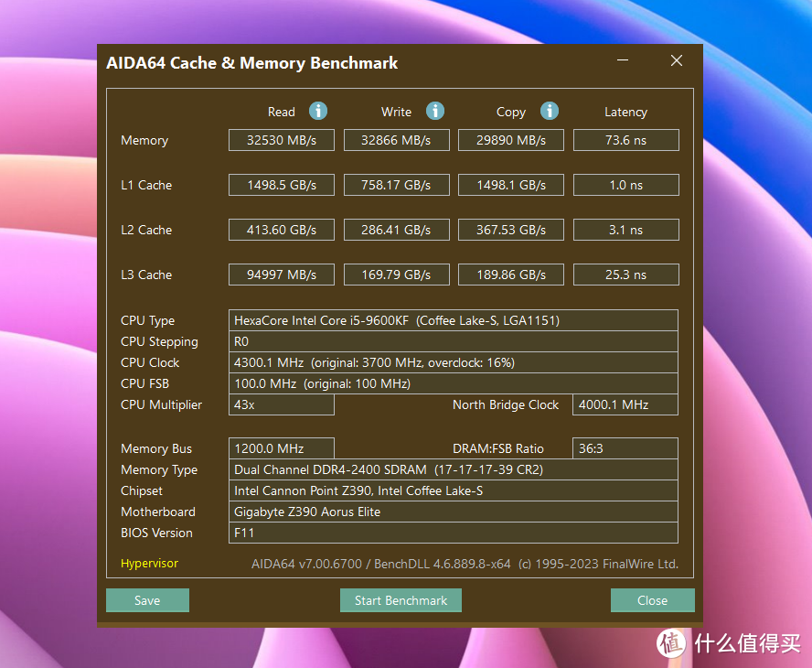Select L3 Cache copy value 189.86 GB/s
Image resolution: width=812 pixels, height=668 pixels.
tap(511, 275)
